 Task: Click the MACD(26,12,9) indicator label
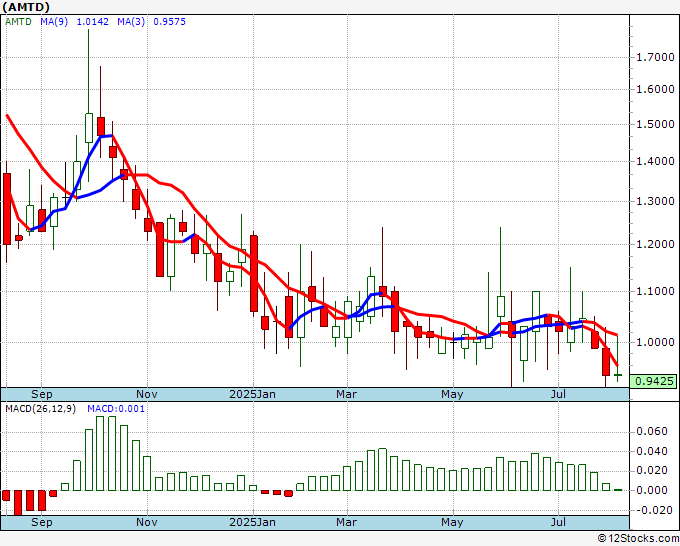pyautogui.click(x=40, y=409)
